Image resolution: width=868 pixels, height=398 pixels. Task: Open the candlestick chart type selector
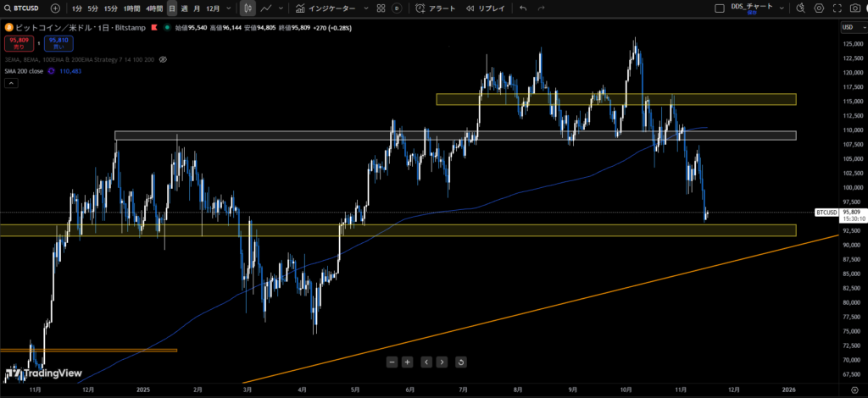[x=247, y=8]
